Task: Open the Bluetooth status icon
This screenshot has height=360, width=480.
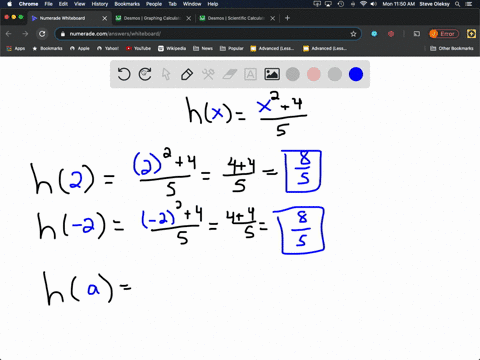Action: point(353,4)
